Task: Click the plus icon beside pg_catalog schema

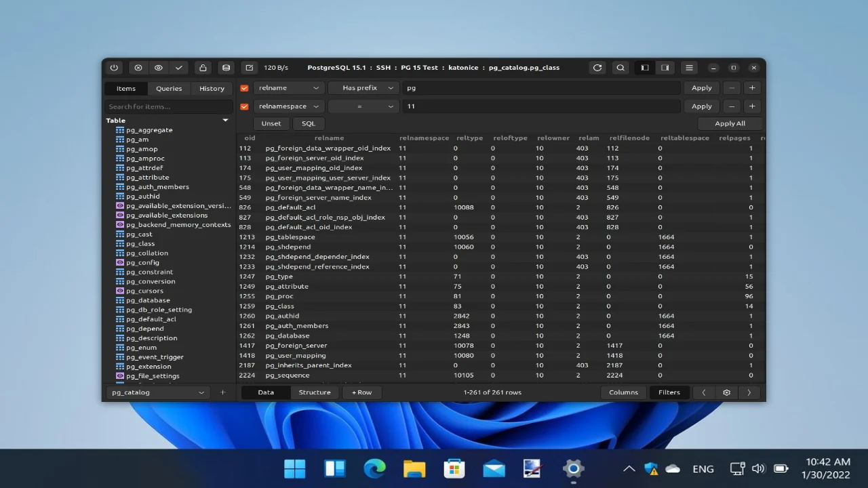Action: click(222, 392)
